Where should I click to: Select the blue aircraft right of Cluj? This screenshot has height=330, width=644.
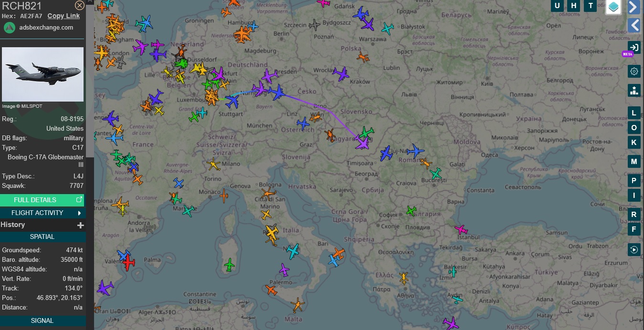pos(415,152)
